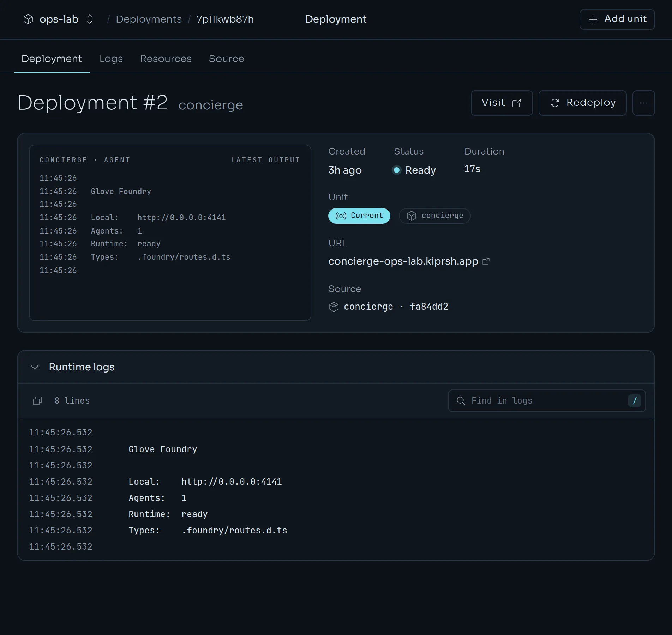Switch to the Logs tab

tap(111, 59)
